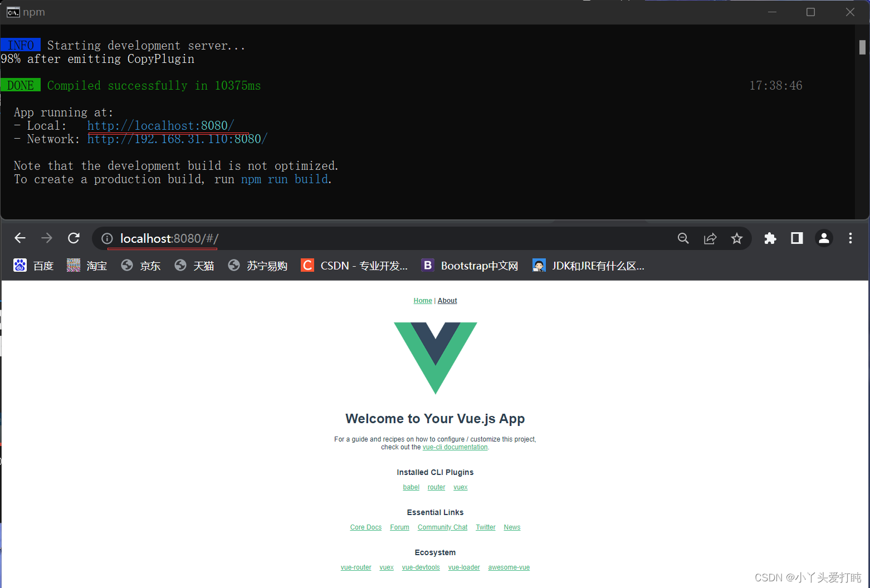Open the babel plugin link

(x=411, y=487)
